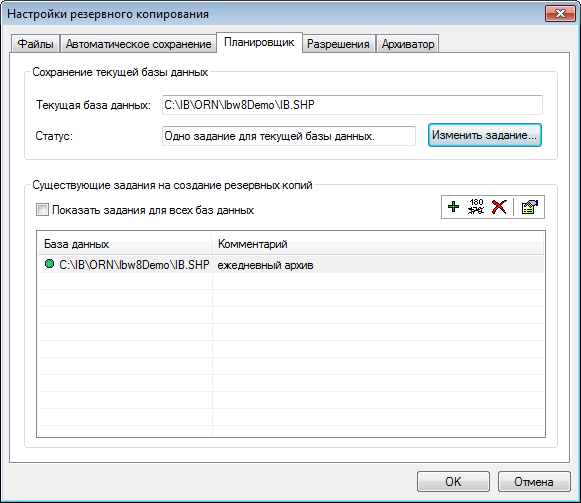Image resolution: width=581 pixels, height=503 pixels.
Task: Click green status dot in task row
Action: pos(49,264)
